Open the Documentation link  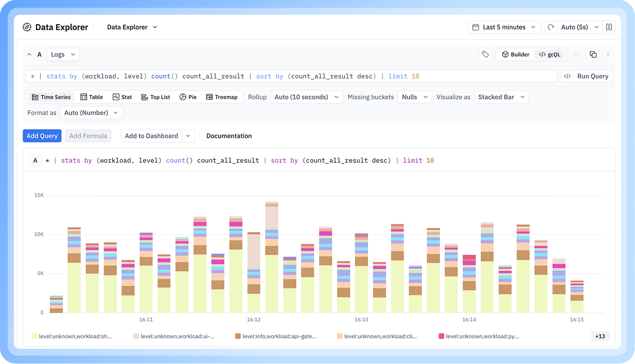click(x=229, y=136)
